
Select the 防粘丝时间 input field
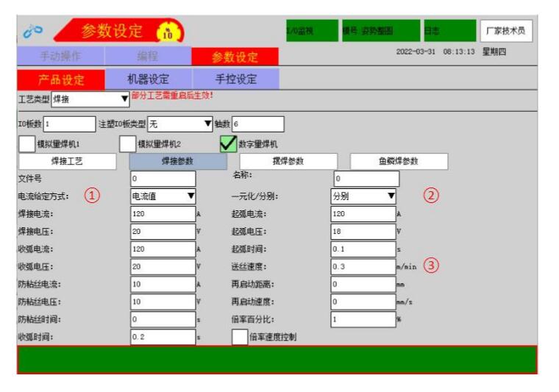point(163,319)
